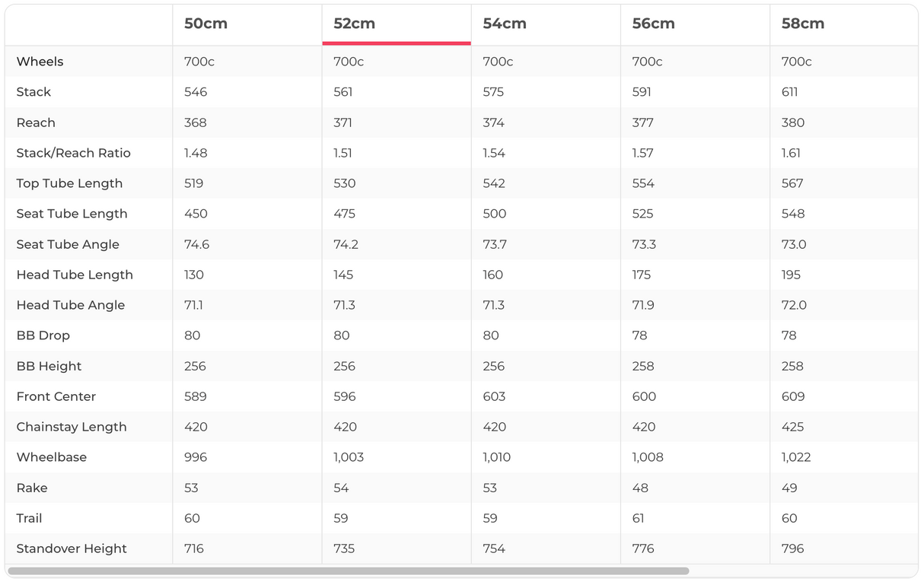The width and height of the screenshot is (924, 585).
Task: Select the Head Tube Length row label
Action: pyautogui.click(x=75, y=275)
